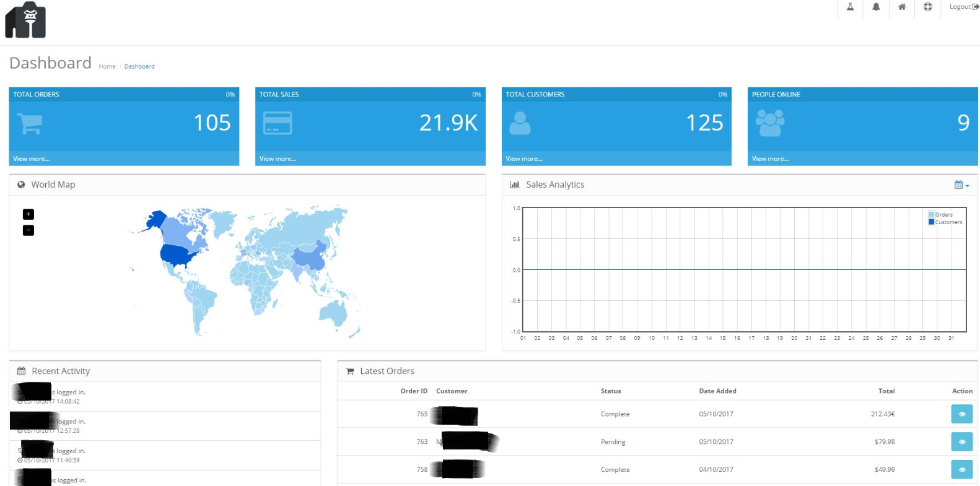This screenshot has width=980, height=486.
Task: Click View more under Total Orders
Action: point(32,159)
